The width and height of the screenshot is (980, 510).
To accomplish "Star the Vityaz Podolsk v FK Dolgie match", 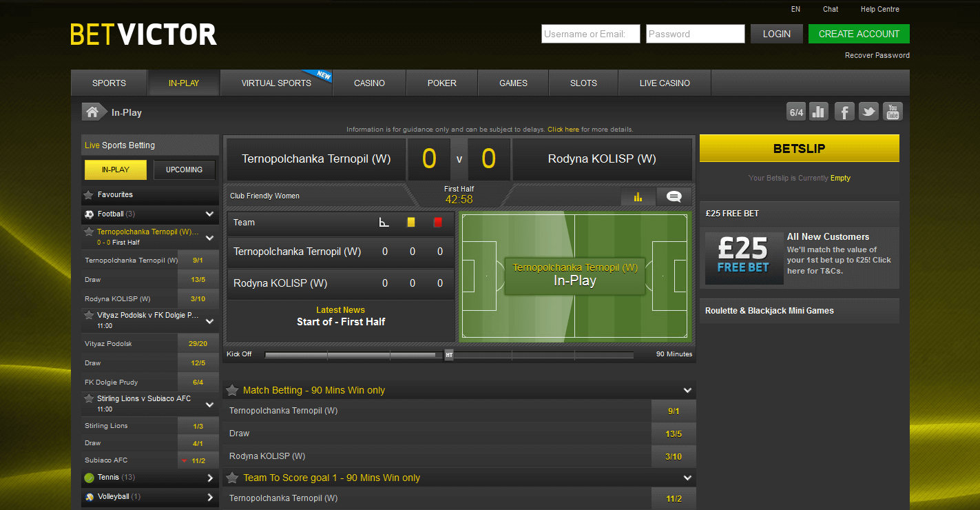I will click(x=89, y=315).
